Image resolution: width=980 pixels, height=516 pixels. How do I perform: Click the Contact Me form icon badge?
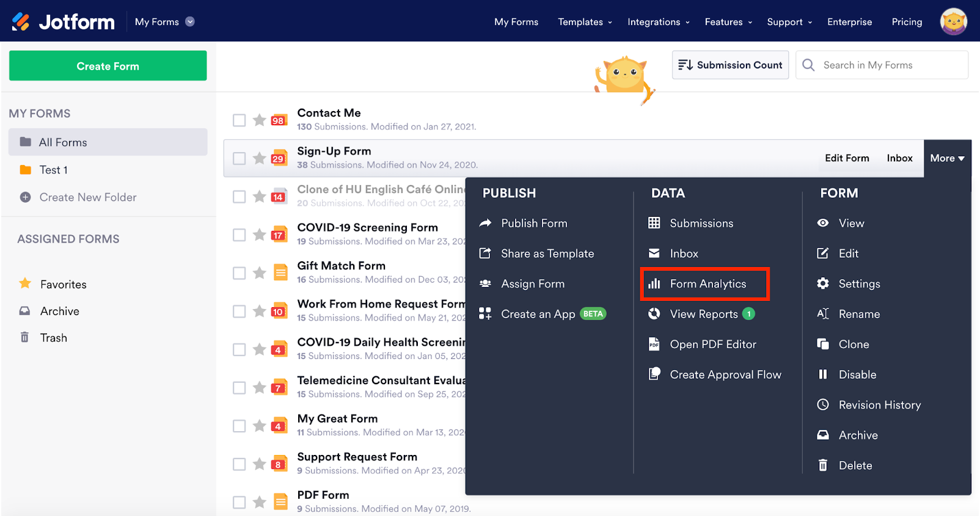point(279,120)
